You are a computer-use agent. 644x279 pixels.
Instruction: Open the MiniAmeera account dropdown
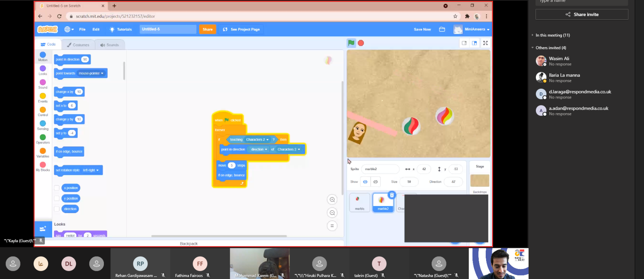point(472,29)
